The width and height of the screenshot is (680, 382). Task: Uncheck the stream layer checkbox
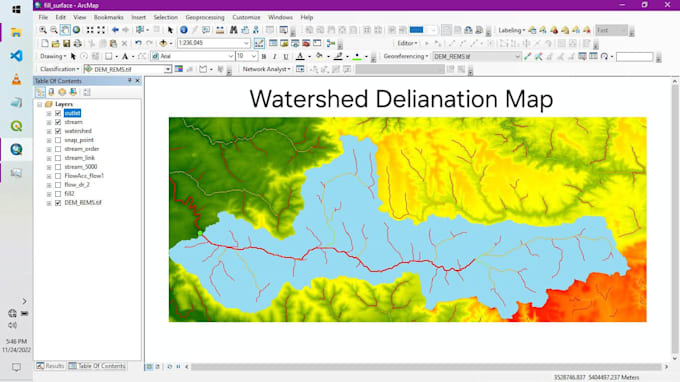[x=58, y=122]
